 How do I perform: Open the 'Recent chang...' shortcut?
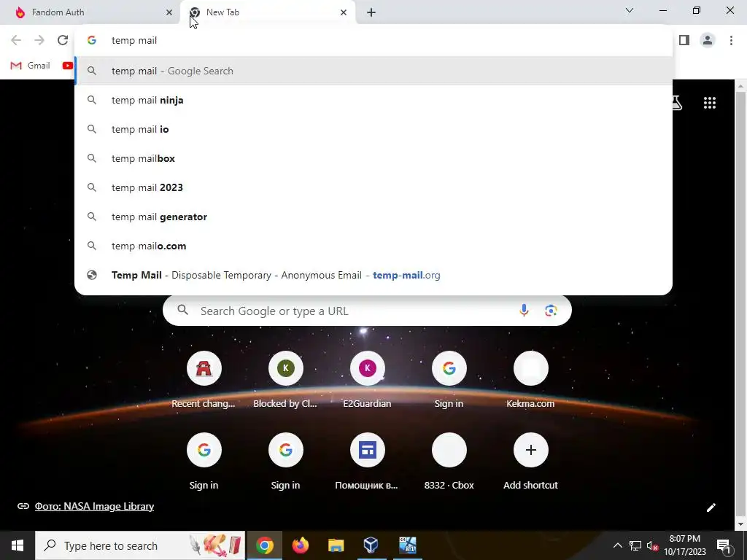point(204,380)
